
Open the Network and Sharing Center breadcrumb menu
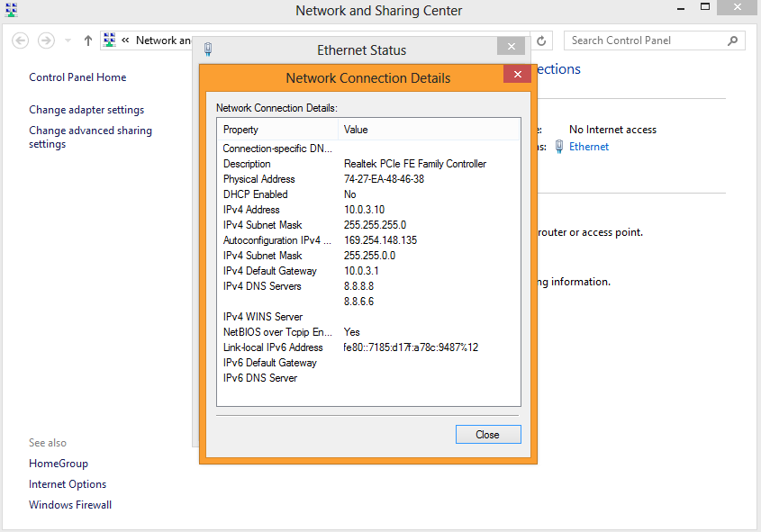[x=165, y=41]
